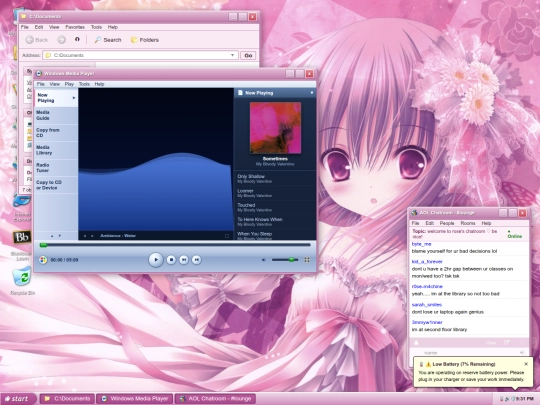The image size is (540, 405).
Task: Open the People menu in AOL Chatroom
Action: (x=447, y=223)
